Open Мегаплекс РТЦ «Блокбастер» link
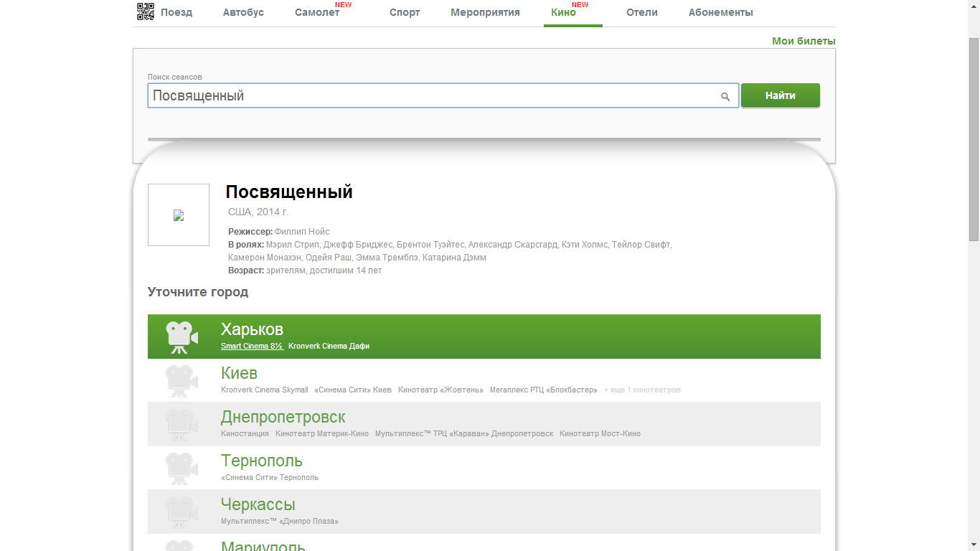Screen dimensions: 980x551 coord(544,390)
